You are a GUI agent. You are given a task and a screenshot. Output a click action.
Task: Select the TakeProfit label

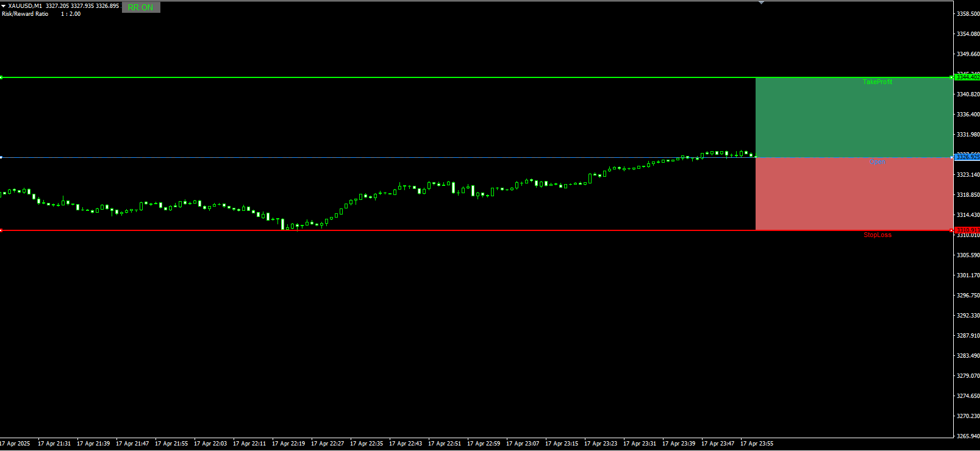tap(878, 82)
